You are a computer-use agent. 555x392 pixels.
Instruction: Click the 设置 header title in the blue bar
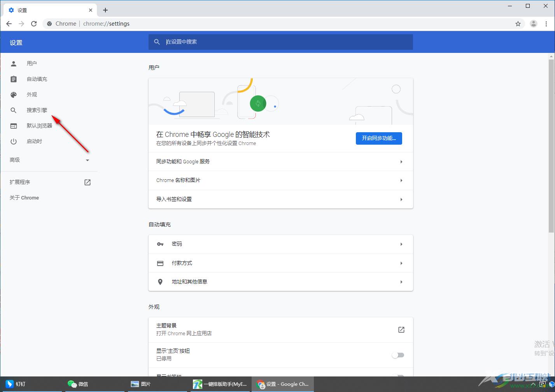(x=16, y=43)
